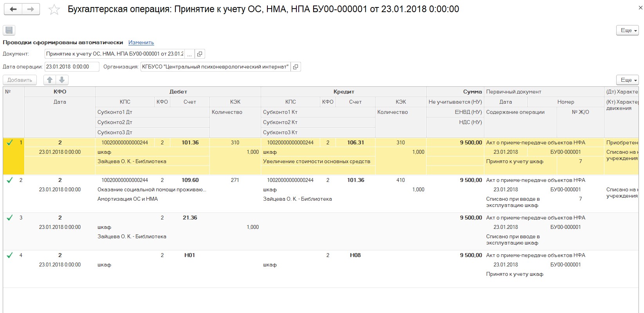The image size is (644, 313).
Task: Click Субконто3 Кт header
Action: point(318,132)
